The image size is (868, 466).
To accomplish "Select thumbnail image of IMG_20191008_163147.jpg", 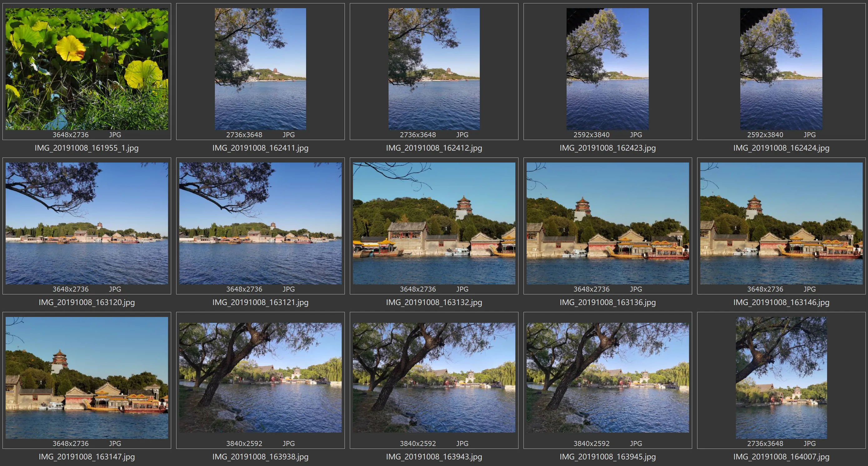I will click(87, 378).
